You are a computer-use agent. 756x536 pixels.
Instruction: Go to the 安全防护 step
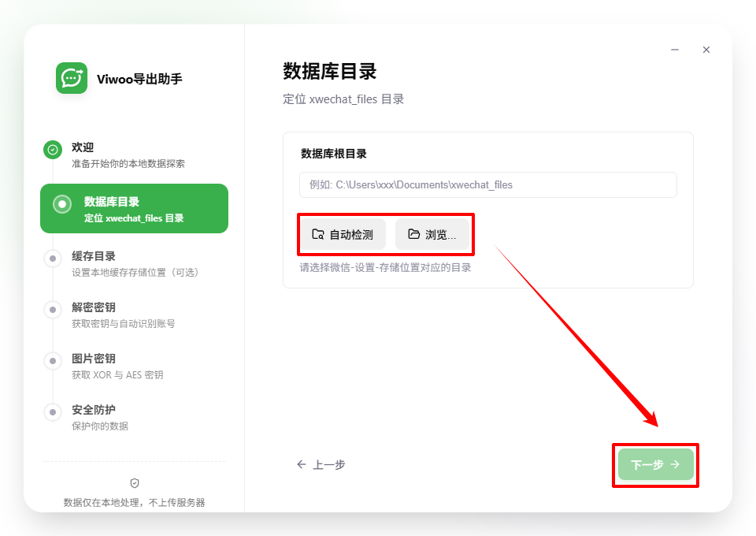click(x=94, y=410)
